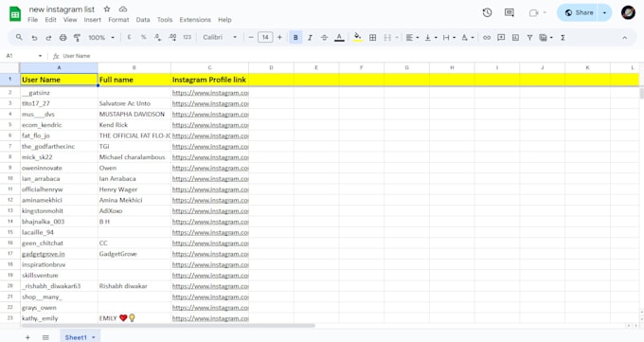
Task: Decrease font size with minus button
Action: tap(251, 37)
